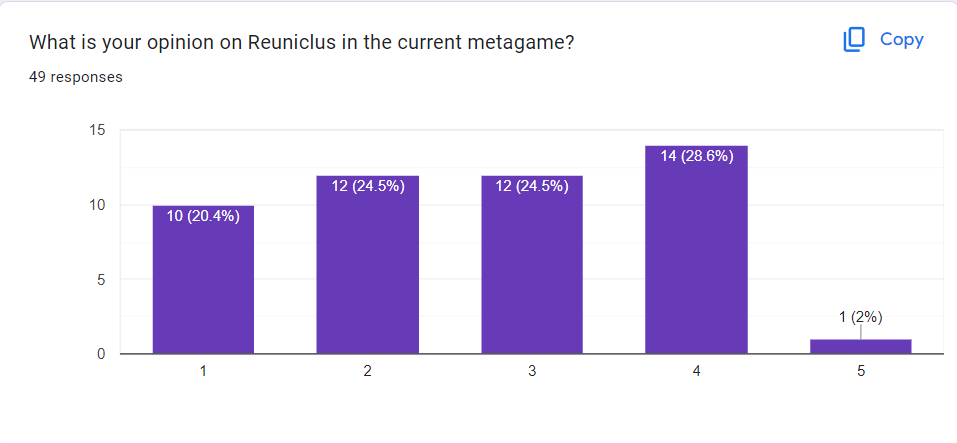Click the x-axis label 5

click(x=861, y=371)
